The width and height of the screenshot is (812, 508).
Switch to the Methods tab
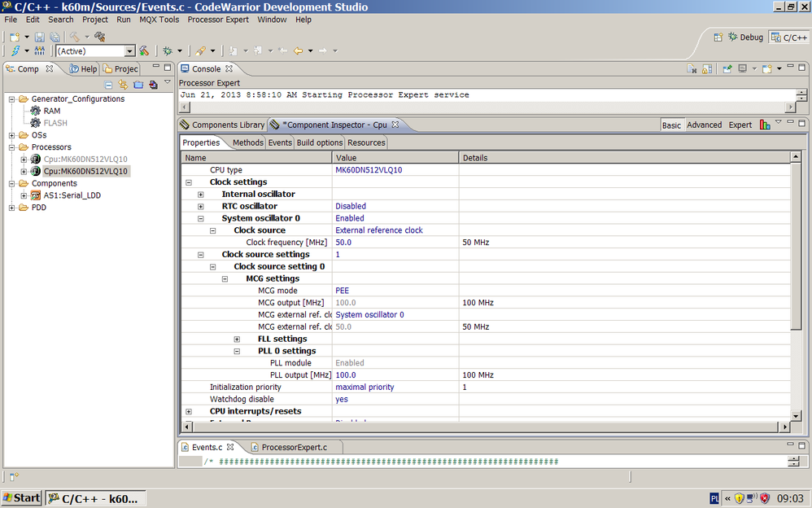point(247,142)
